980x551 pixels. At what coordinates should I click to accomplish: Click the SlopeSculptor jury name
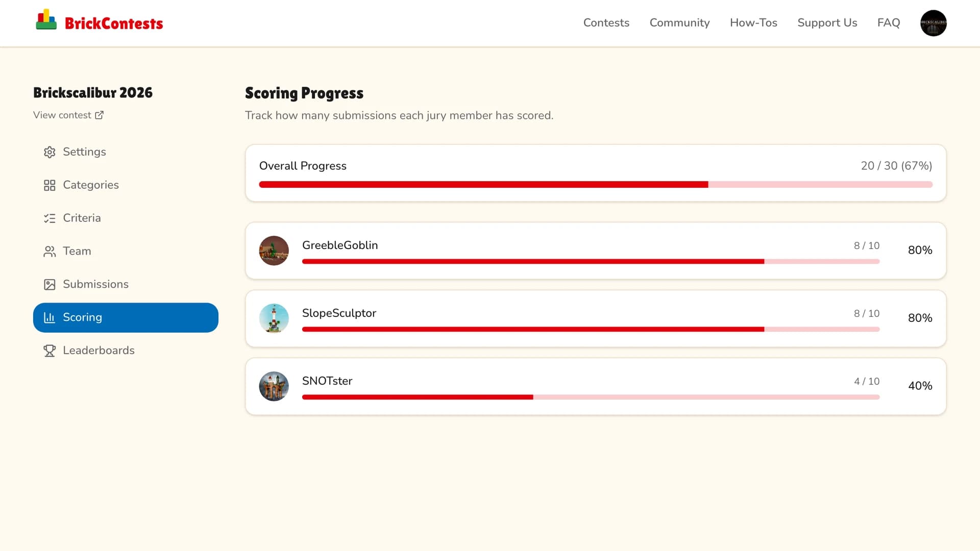[x=339, y=313]
